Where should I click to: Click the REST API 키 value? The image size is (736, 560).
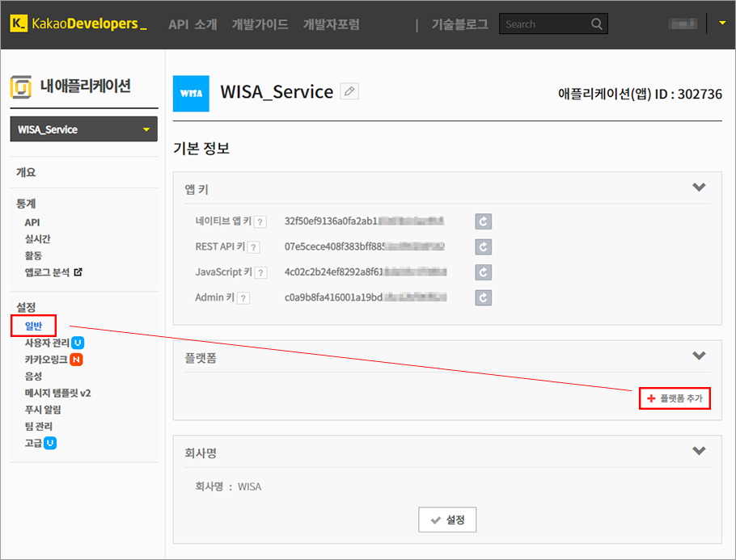click(364, 246)
